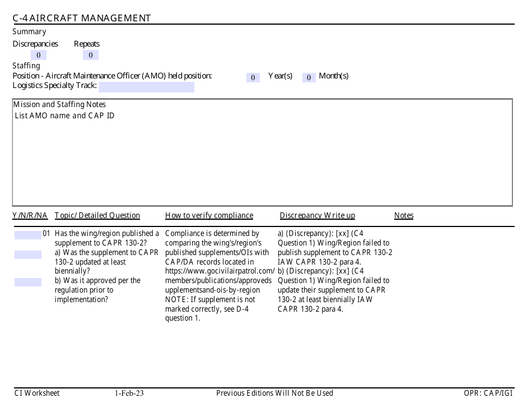Open the Logistics Specialty Track dropdown
The height and width of the screenshot is (412, 532).
(x=146, y=87)
